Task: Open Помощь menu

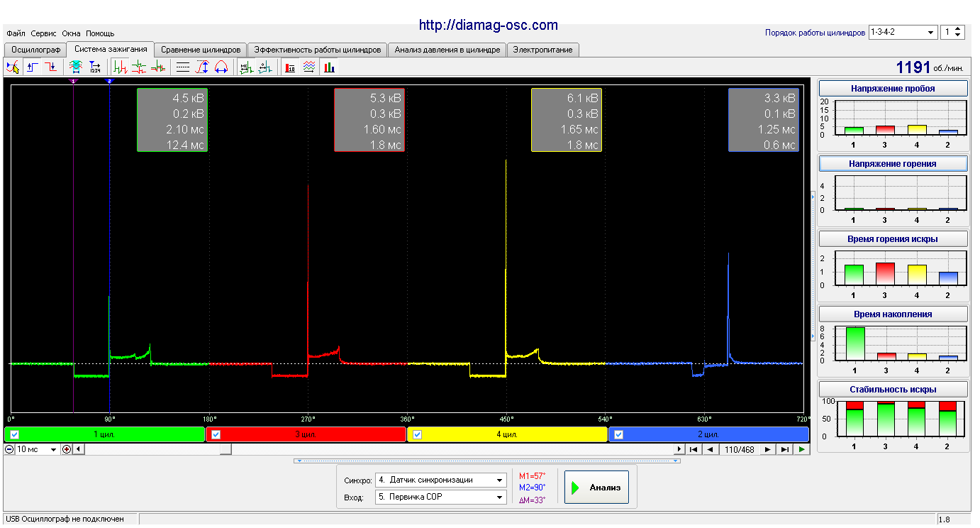Action: coord(100,33)
